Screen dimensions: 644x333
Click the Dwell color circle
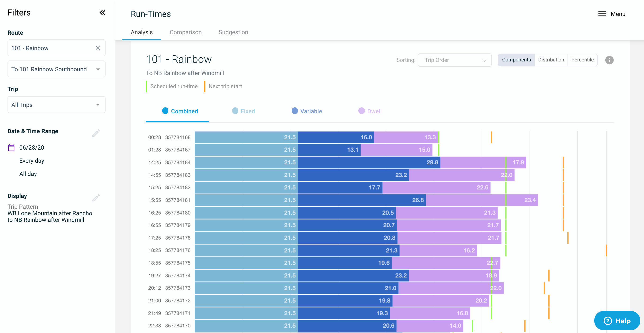point(362,111)
